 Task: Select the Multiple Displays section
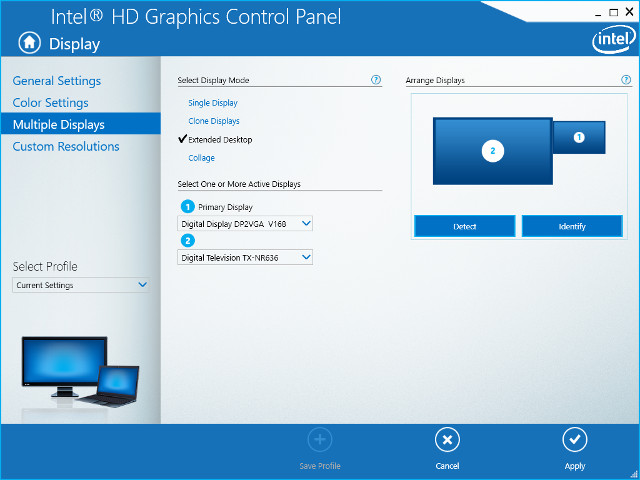coord(81,124)
